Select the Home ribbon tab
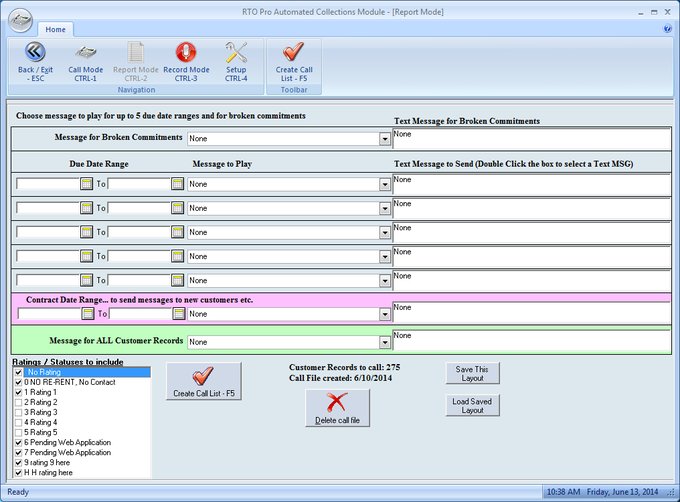The height and width of the screenshot is (502, 680). (x=55, y=29)
